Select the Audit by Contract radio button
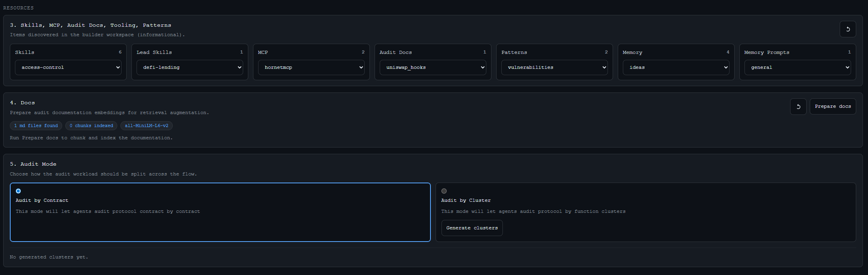Image resolution: width=868 pixels, height=275 pixels. coord(18,191)
